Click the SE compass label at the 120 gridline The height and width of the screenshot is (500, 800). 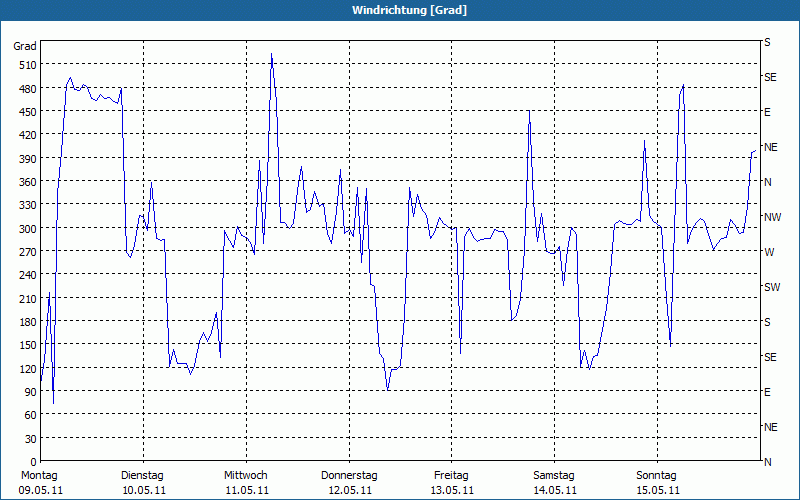[x=770, y=357]
